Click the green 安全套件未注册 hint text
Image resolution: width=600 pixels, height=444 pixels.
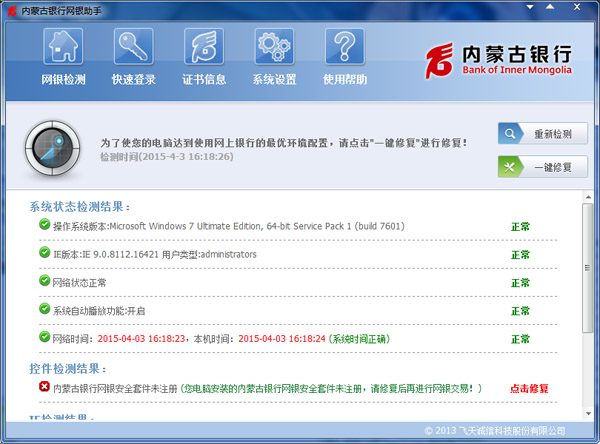coord(331,388)
